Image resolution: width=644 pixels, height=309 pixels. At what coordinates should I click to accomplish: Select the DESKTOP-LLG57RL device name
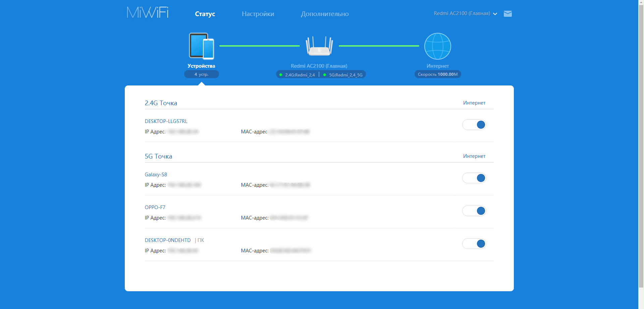166,121
